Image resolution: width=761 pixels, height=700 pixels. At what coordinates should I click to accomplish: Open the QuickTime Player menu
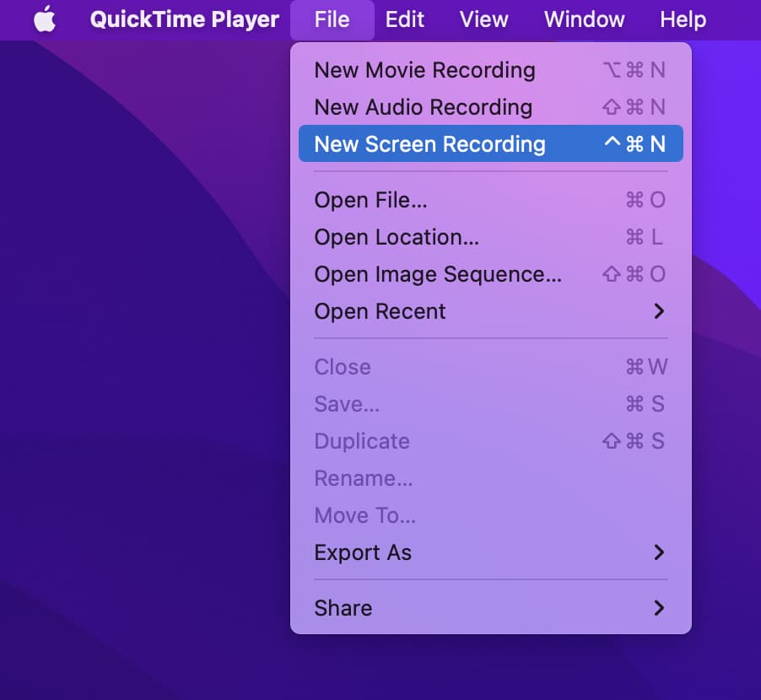pyautogui.click(x=184, y=19)
